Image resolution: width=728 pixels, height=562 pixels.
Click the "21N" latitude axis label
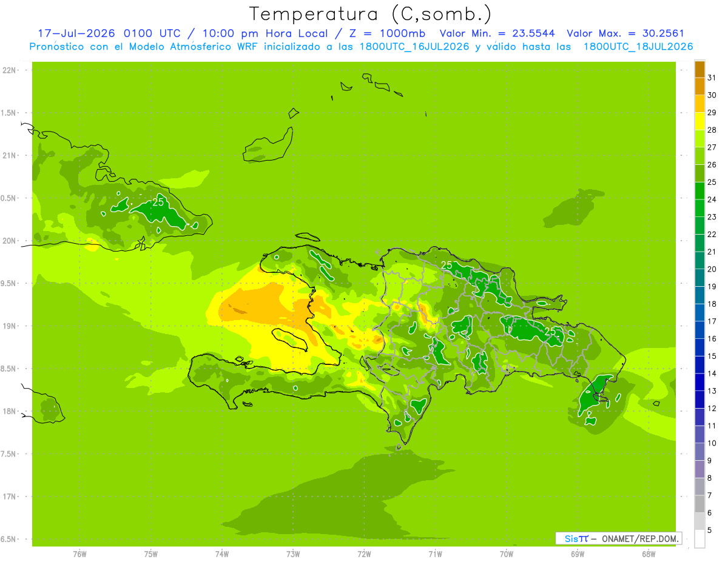coord(8,156)
